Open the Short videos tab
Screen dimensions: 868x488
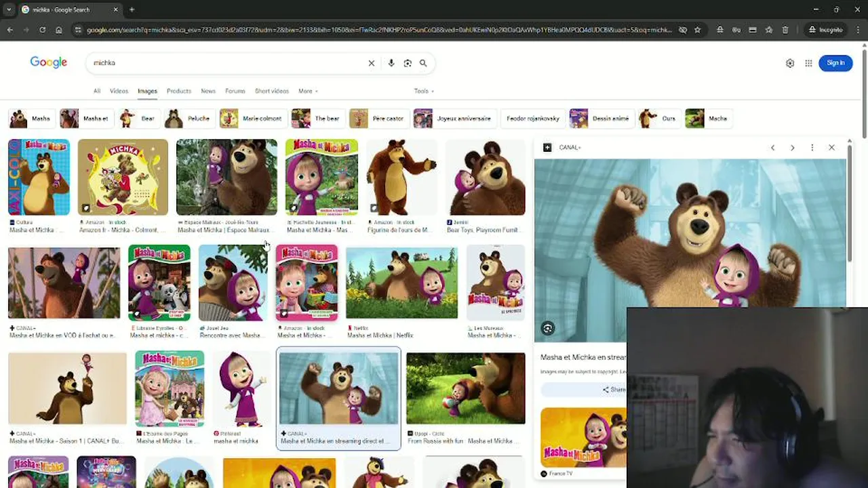(x=272, y=91)
